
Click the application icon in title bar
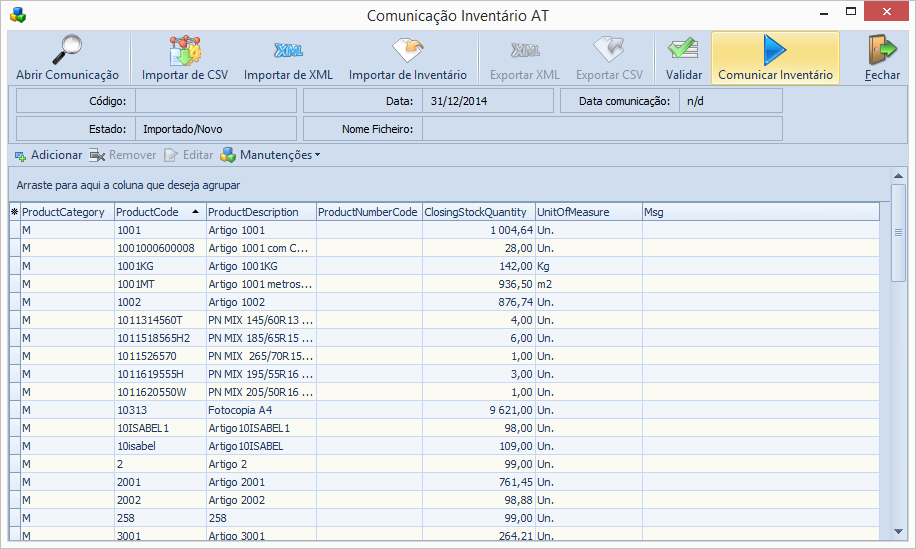pos(18,15)
